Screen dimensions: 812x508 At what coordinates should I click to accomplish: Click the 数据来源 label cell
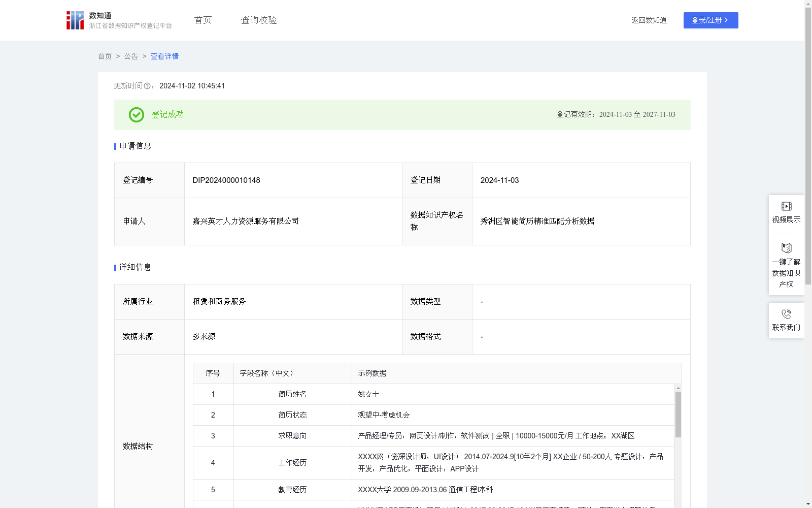pos(149,337)
